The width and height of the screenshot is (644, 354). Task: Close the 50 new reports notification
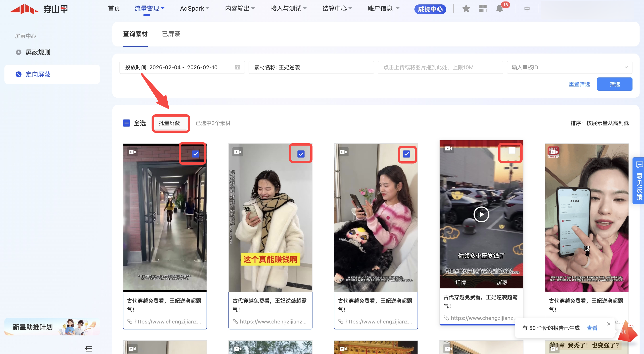[608, 324]
